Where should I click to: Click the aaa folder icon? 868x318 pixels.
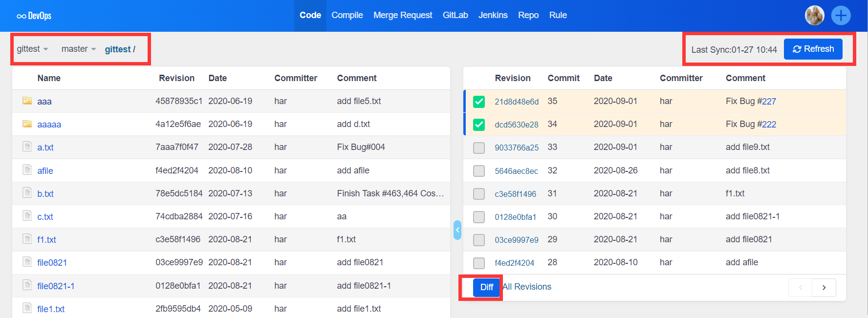click(27, 101)
